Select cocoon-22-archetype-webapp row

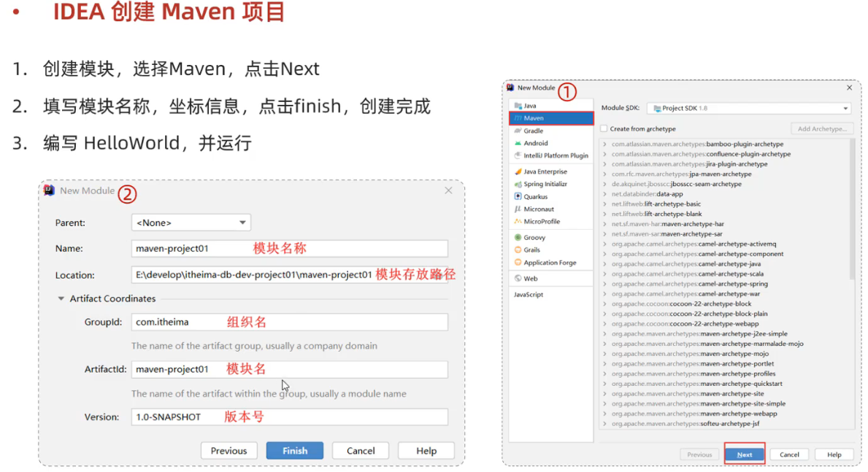tap(724, 324)
